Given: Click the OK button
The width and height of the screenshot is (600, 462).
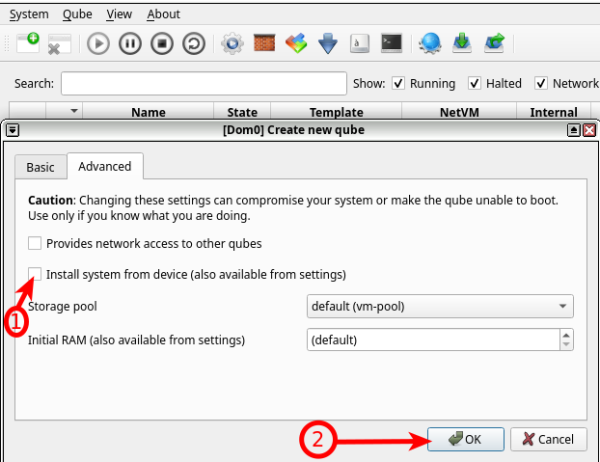Looking at the screenshot, I should (x=464, y=438).
